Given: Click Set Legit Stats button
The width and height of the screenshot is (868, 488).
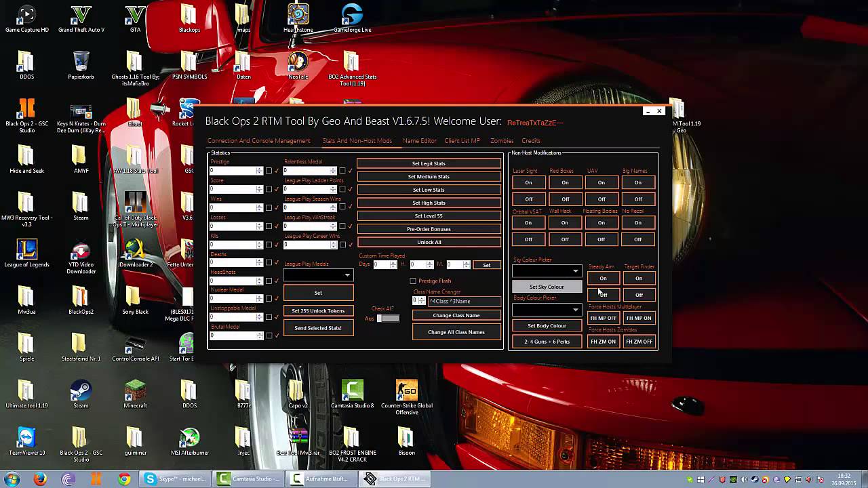Looking at the screenshot, I should (x=429, y=163).
